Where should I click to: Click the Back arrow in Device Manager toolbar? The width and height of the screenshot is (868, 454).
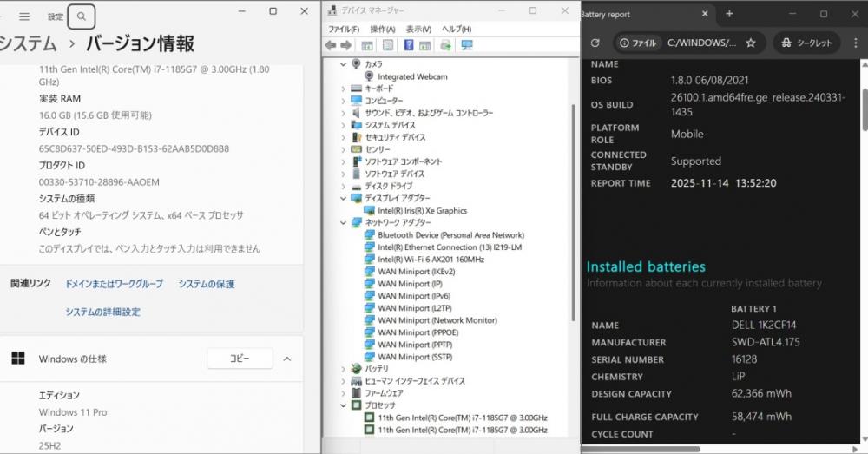331,45
